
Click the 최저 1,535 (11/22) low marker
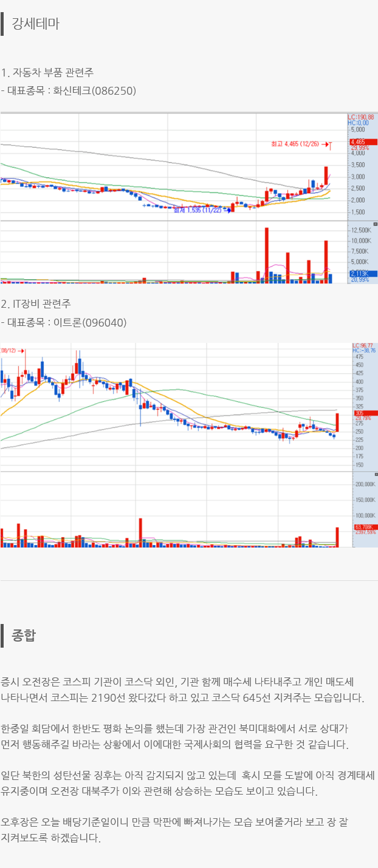tap(194, 210)
